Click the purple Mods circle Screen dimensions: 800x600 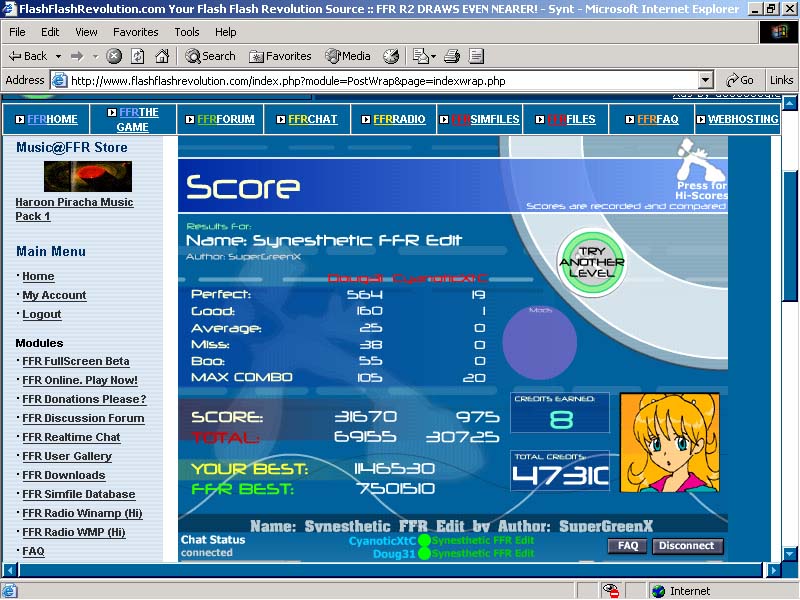[x=539, y=342]
